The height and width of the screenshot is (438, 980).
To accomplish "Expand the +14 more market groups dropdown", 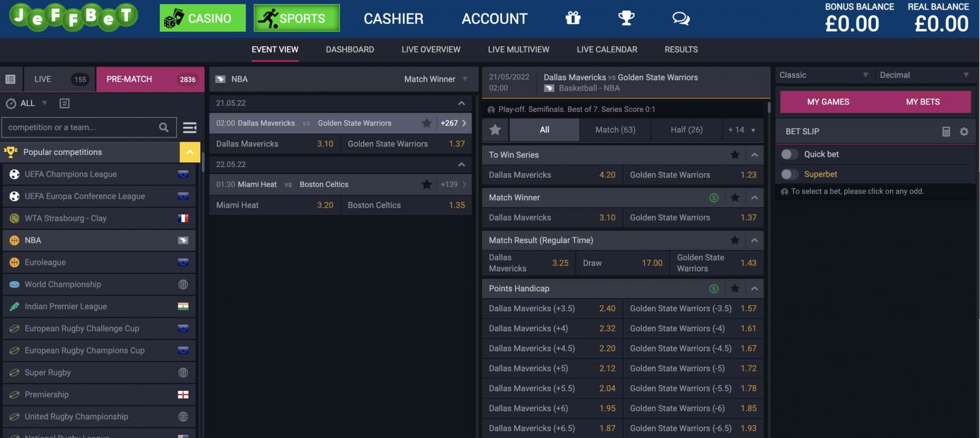I will 742,130.
